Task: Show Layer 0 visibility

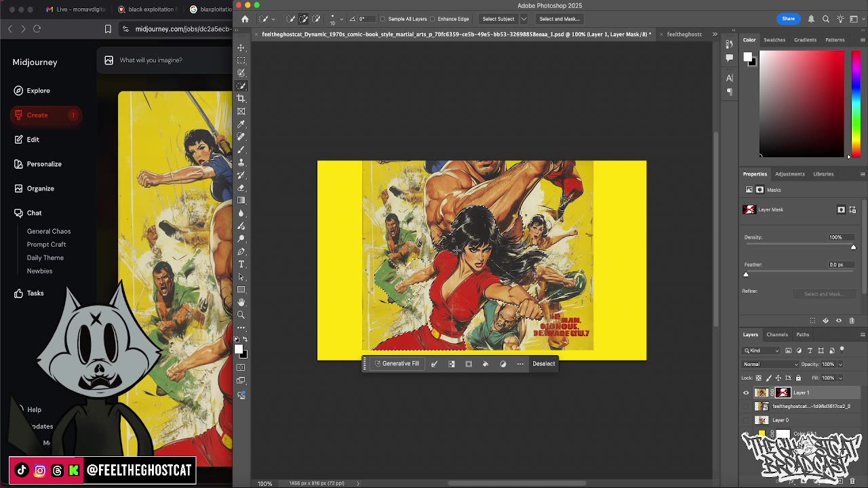Action: tap(746, 420)
